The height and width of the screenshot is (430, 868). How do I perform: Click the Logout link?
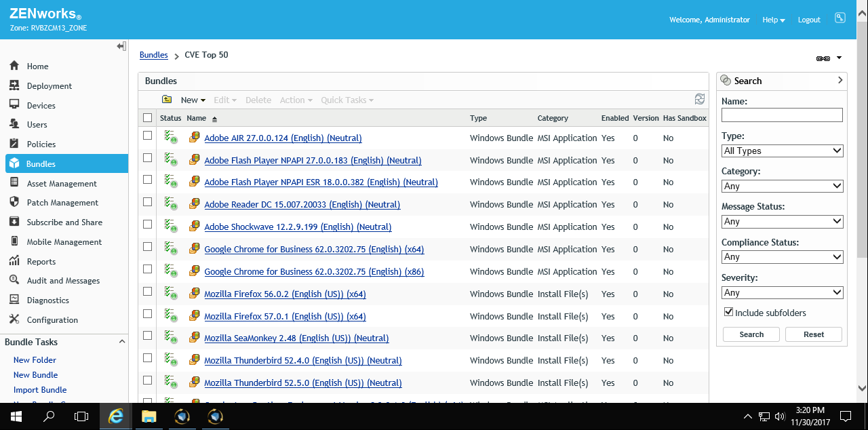809,20
